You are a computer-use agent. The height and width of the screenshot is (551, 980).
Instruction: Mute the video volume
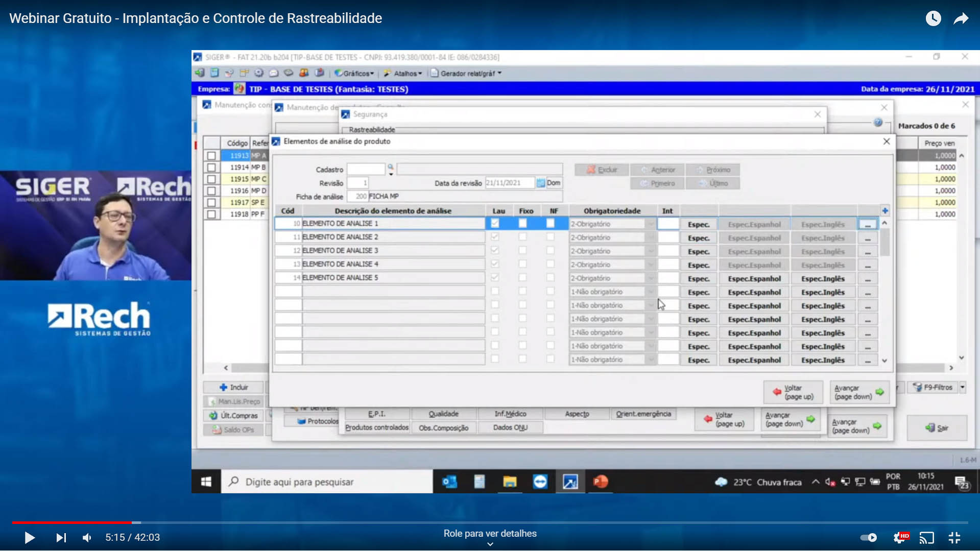tap(87, 538)
